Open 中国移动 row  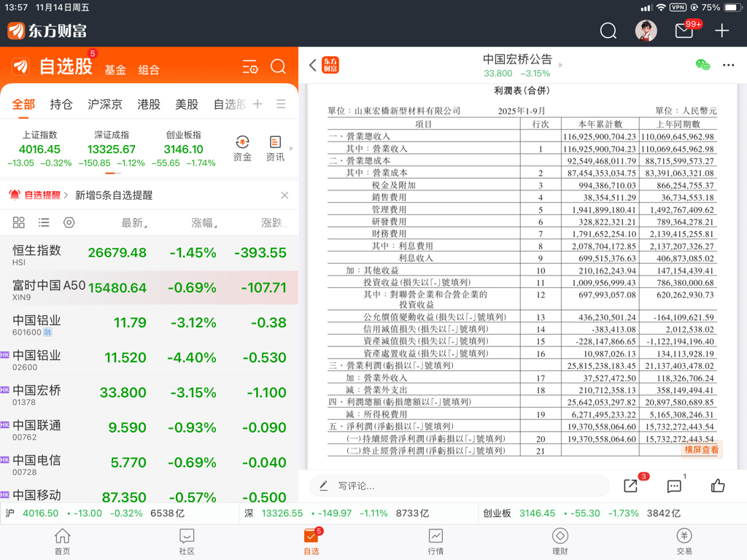click(x=149, y=494)
